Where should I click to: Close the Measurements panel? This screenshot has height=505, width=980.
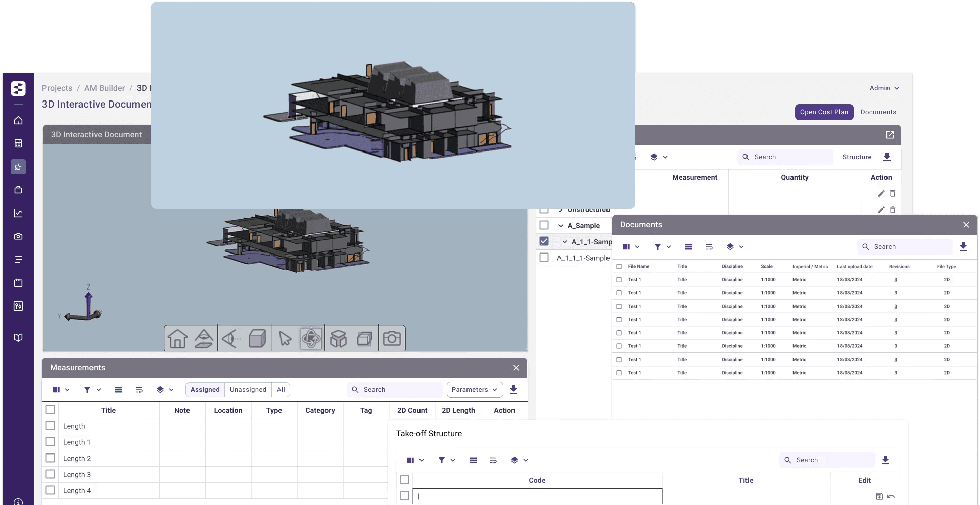[516, 368]
